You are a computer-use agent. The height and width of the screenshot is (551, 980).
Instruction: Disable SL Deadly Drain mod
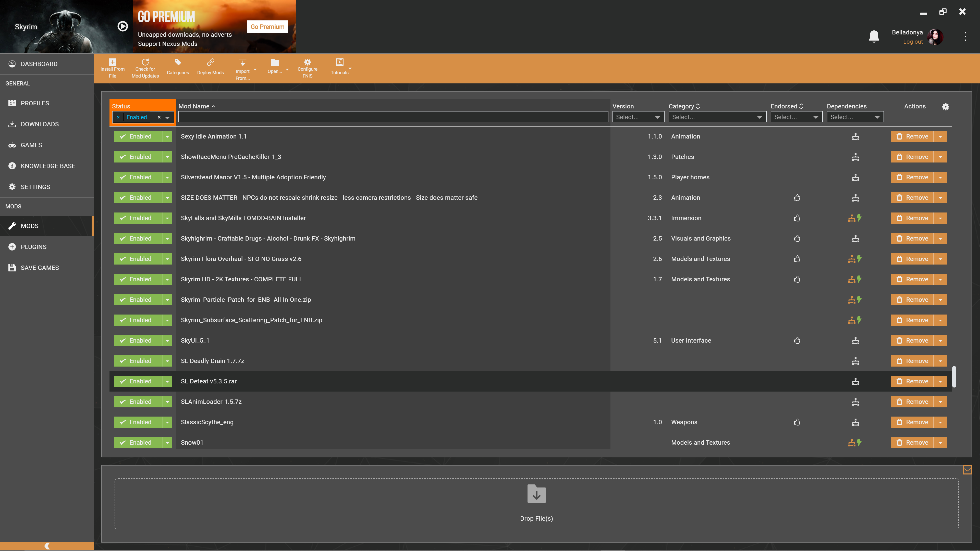pos(138,361)
